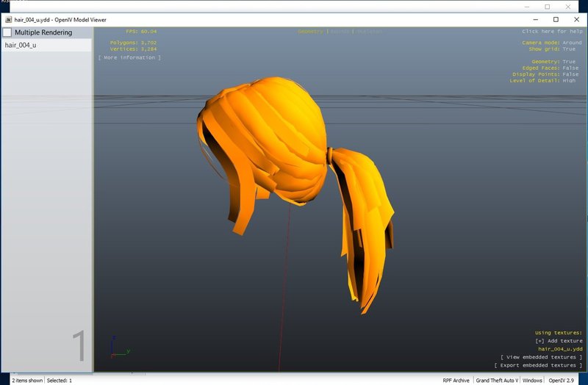
Task: Click the OpenIV app icon in title bar
Action: tap(8, 20)
